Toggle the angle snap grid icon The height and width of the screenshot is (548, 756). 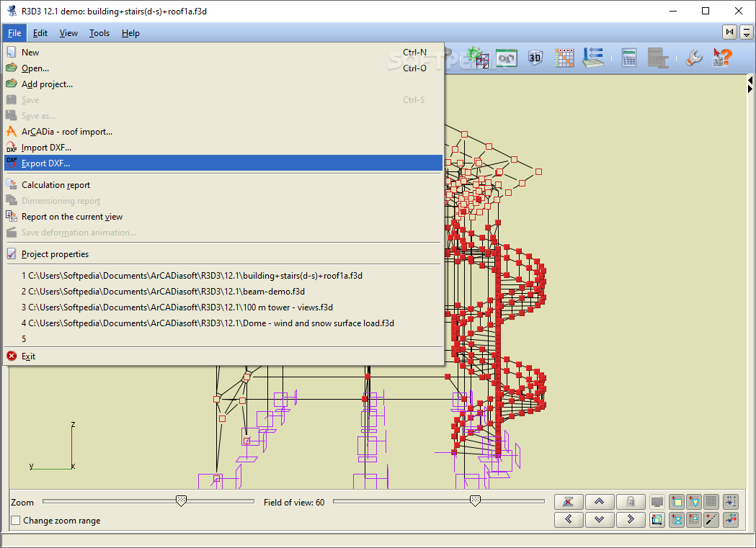coord(694,520)
